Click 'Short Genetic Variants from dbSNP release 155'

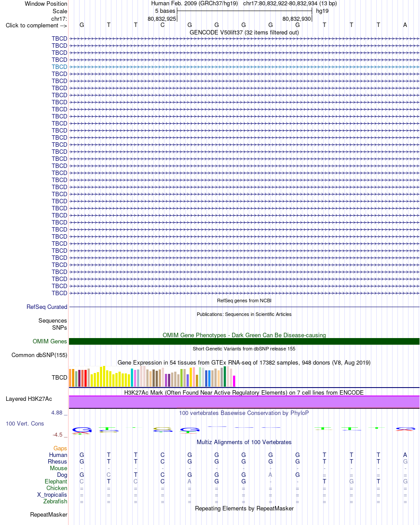point(244,349)
